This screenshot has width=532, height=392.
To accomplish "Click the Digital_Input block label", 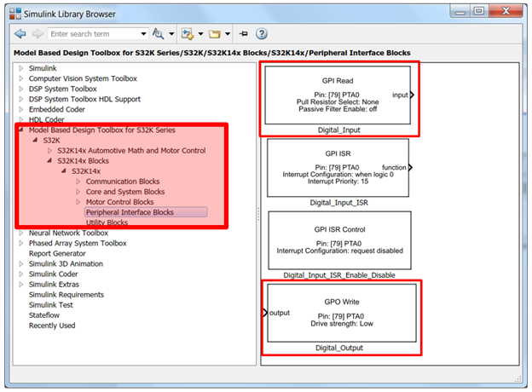I will pos(339,130).
